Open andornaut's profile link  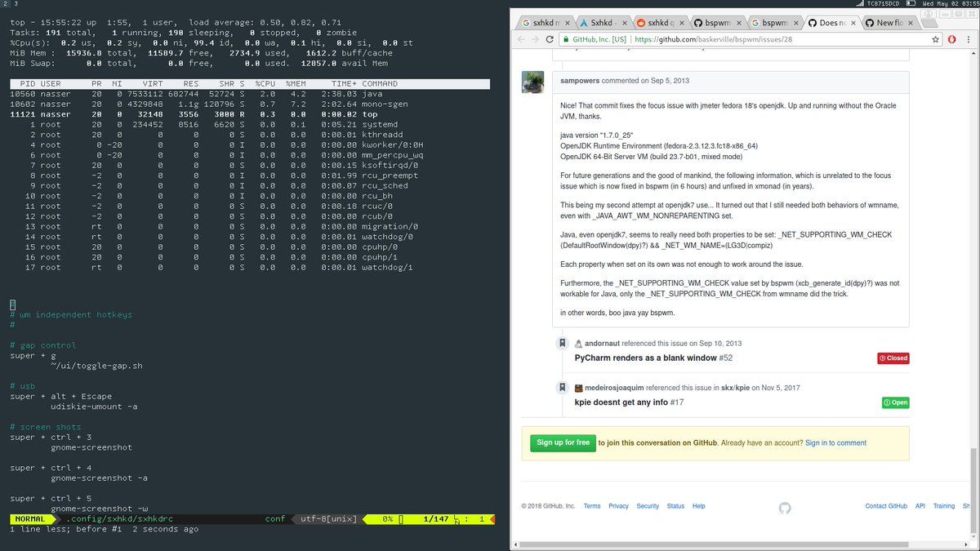(x=604, y=344)
